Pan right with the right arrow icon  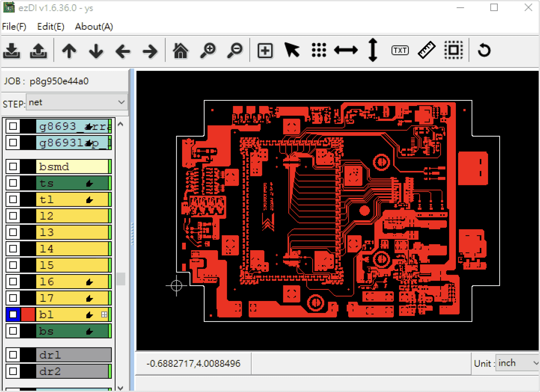click(x=150, y=51)
